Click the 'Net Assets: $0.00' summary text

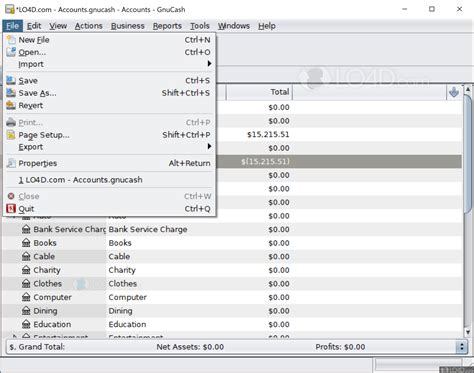pos(190,347)
